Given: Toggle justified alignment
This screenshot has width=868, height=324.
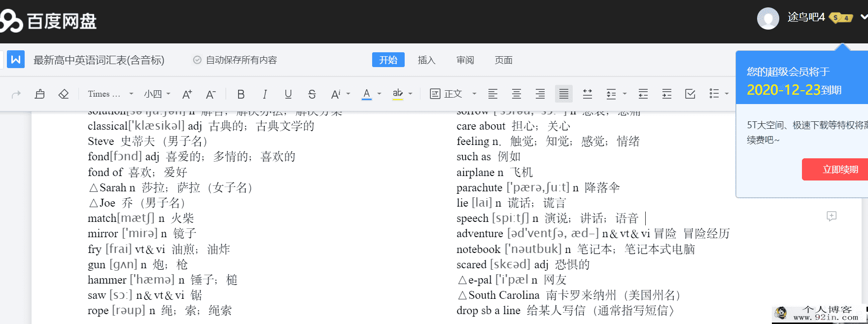Looking at the screenshot, I should point(564,94).
